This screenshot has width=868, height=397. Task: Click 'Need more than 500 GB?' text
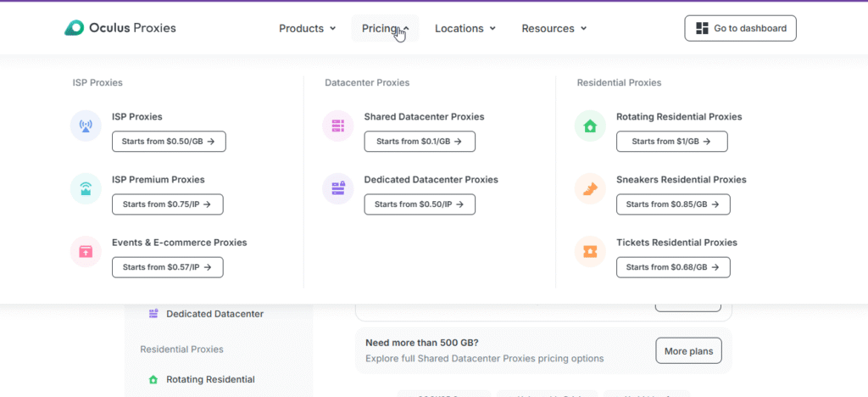click(422, 343)
